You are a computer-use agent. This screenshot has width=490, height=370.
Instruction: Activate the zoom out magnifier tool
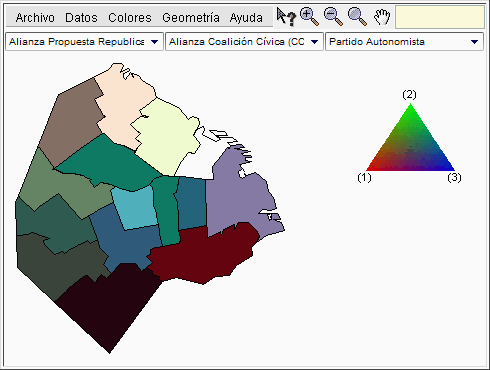(333, 17)
